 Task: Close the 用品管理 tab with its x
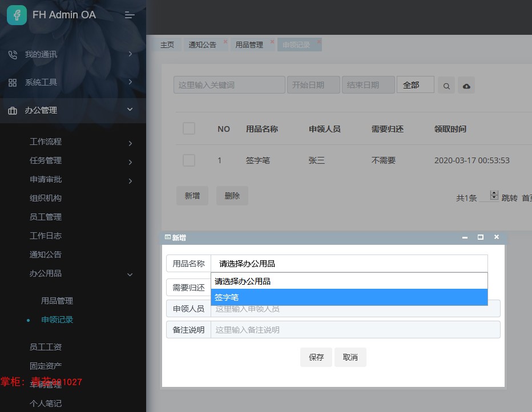[x=272, y=41]
